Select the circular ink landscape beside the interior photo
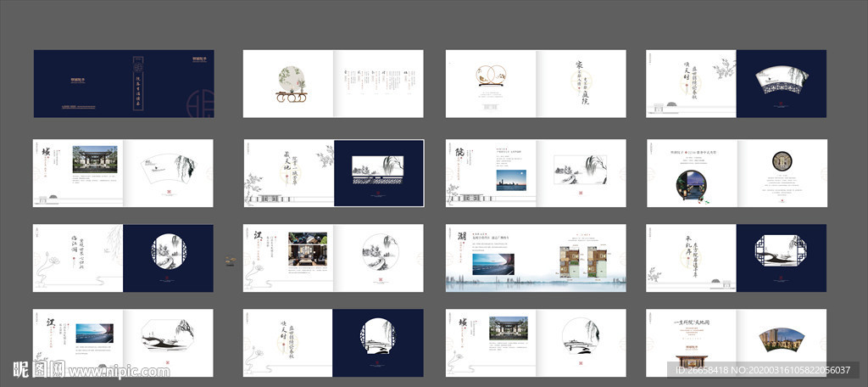The height and width of the screenshot is (387, 868). 381,252
